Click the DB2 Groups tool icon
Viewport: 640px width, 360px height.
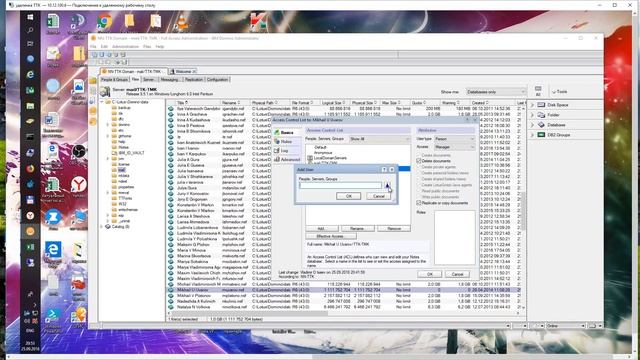541,135
